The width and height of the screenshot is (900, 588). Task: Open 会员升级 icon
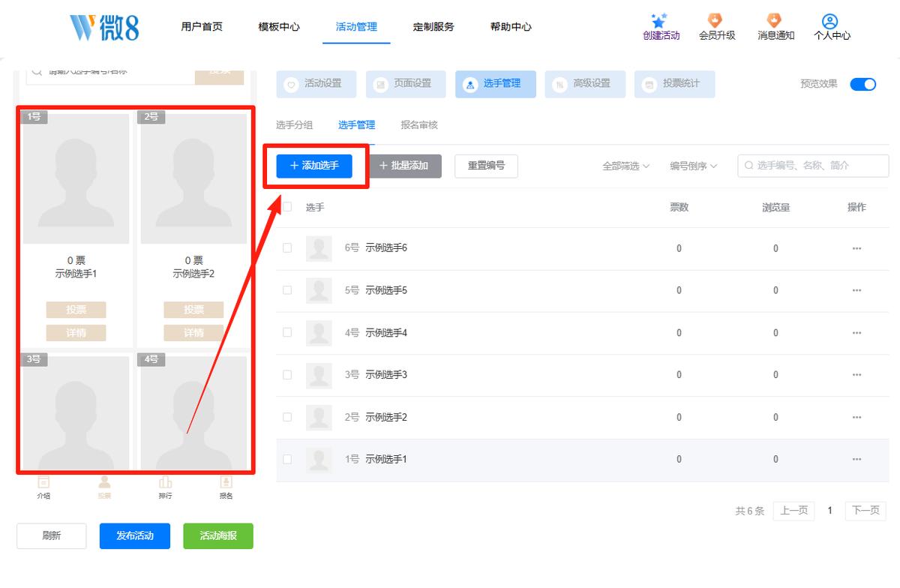click(x=716, y=20)
